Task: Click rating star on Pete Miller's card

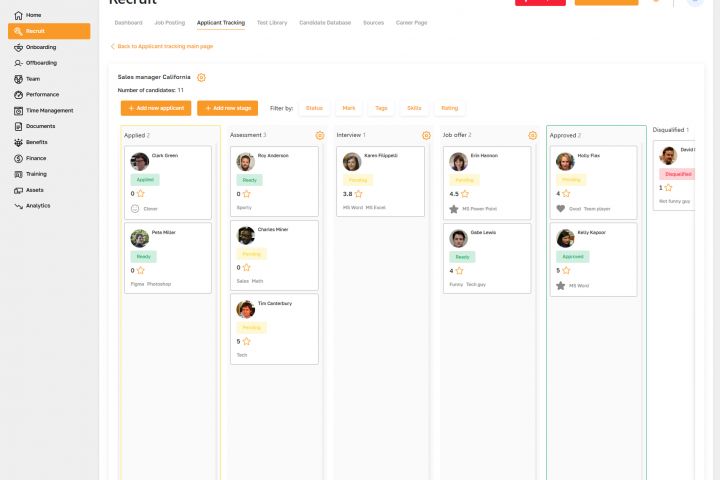Action: (141, 270)
